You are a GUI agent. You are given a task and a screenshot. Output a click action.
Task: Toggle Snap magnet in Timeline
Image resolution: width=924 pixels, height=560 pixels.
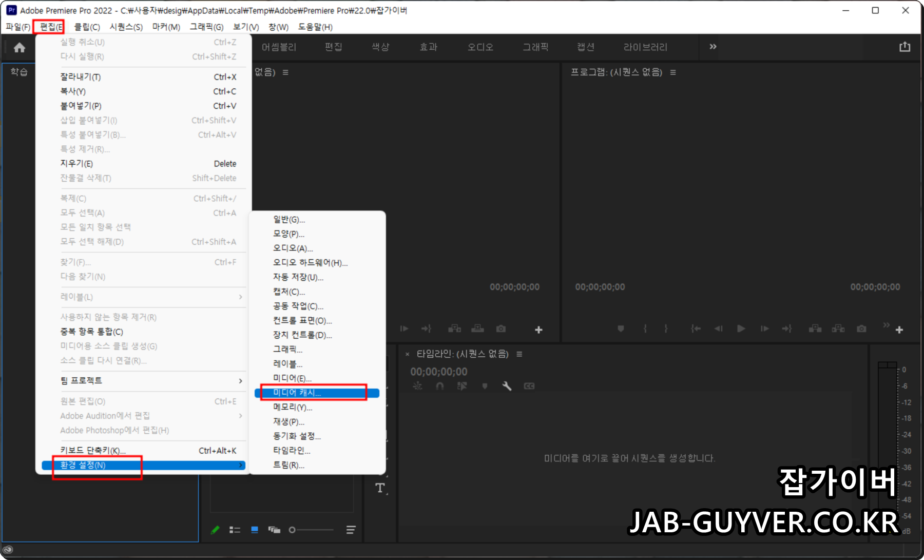(x=440, y=386)
